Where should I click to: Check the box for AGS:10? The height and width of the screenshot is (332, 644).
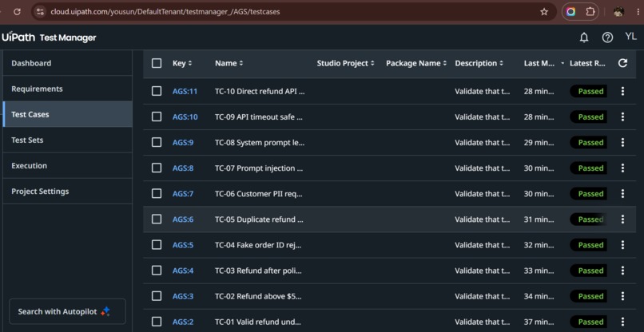pos(157,117)
